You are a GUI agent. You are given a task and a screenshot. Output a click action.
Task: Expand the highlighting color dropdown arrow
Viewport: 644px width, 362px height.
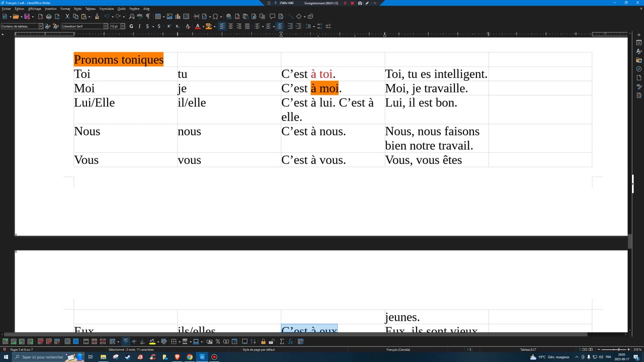click(214, 26)
